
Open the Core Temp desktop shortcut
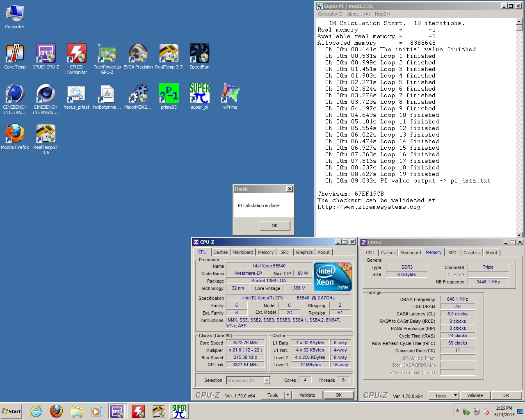[x=15, y=56]
